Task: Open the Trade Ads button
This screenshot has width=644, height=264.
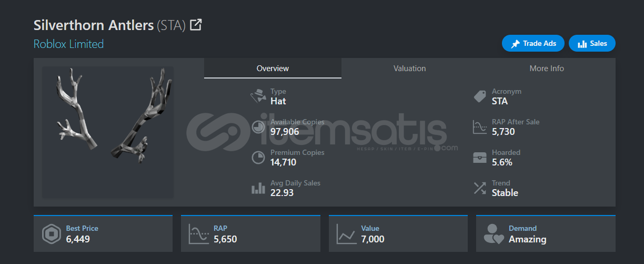Action: 533,44
